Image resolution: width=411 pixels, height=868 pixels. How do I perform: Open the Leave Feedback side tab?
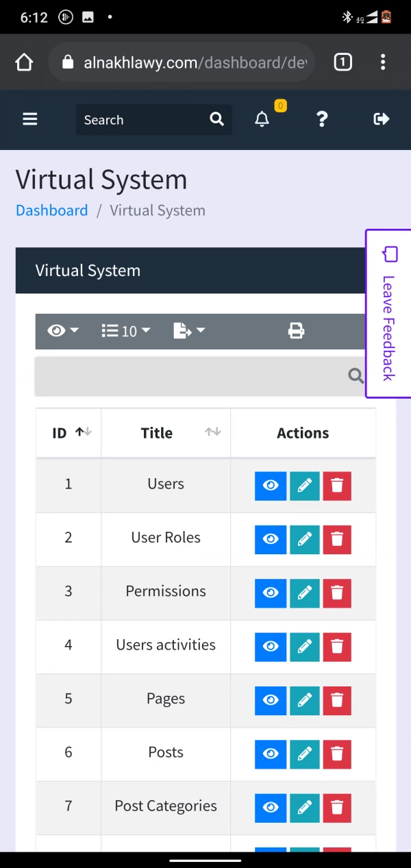388,313
